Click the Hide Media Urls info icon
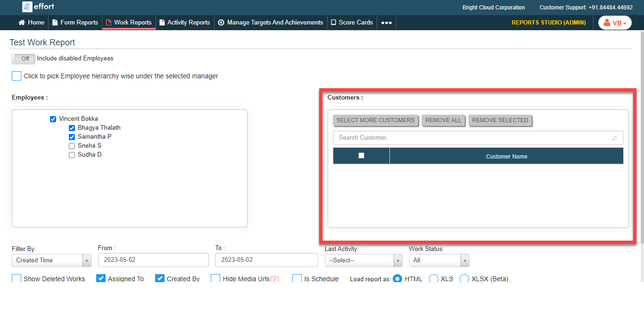 coord(274,279)
